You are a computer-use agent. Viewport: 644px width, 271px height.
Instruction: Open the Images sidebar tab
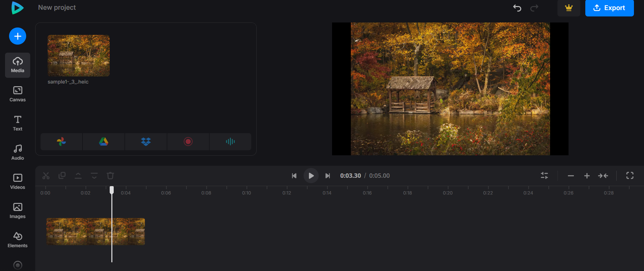(17, 211)
